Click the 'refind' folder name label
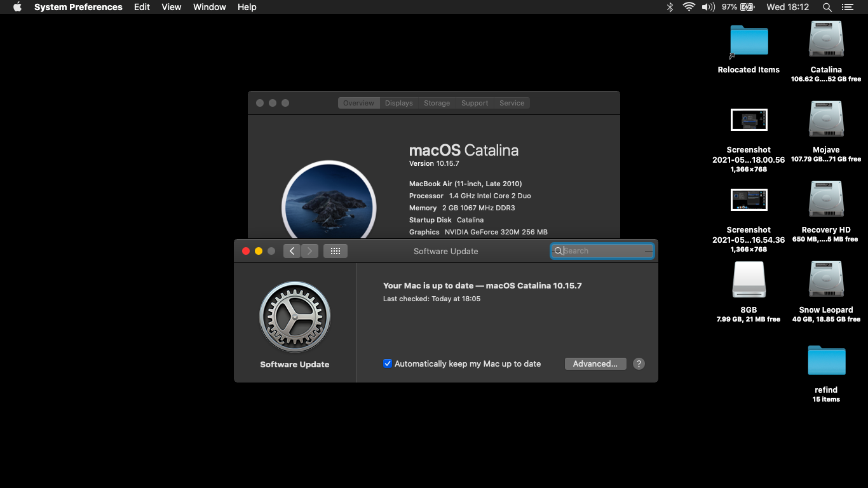Viewport: 868px width, 488px height. 826,390
